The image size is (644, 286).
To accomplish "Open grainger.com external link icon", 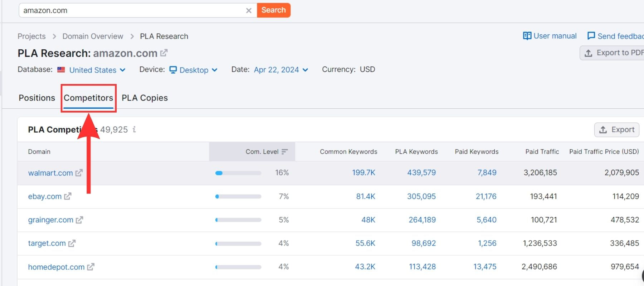I will pos(79,220).
